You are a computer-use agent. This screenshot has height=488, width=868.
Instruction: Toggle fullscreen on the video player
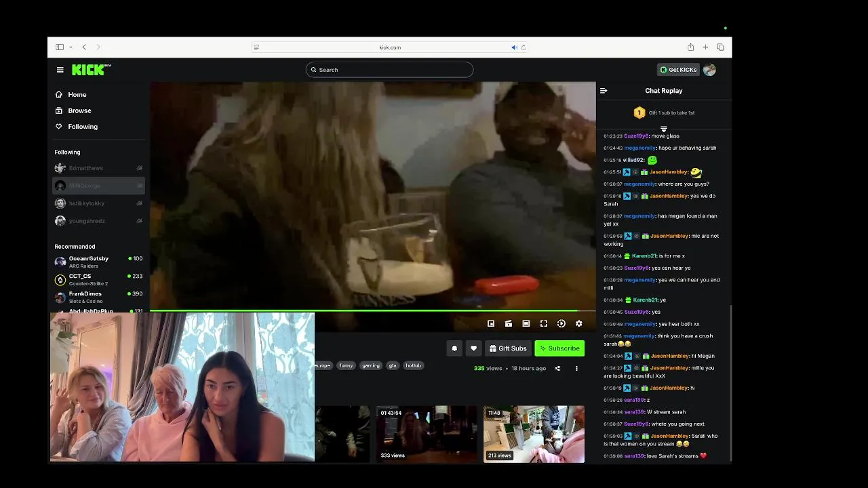click(544, 324)
